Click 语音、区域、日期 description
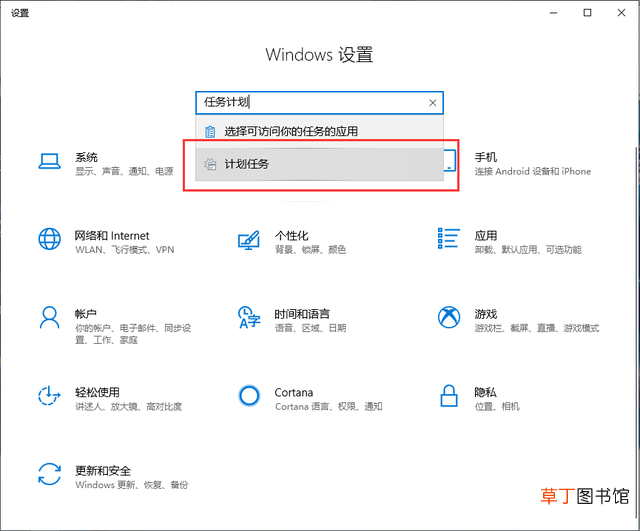640x531 pixels. click(310, 328)
